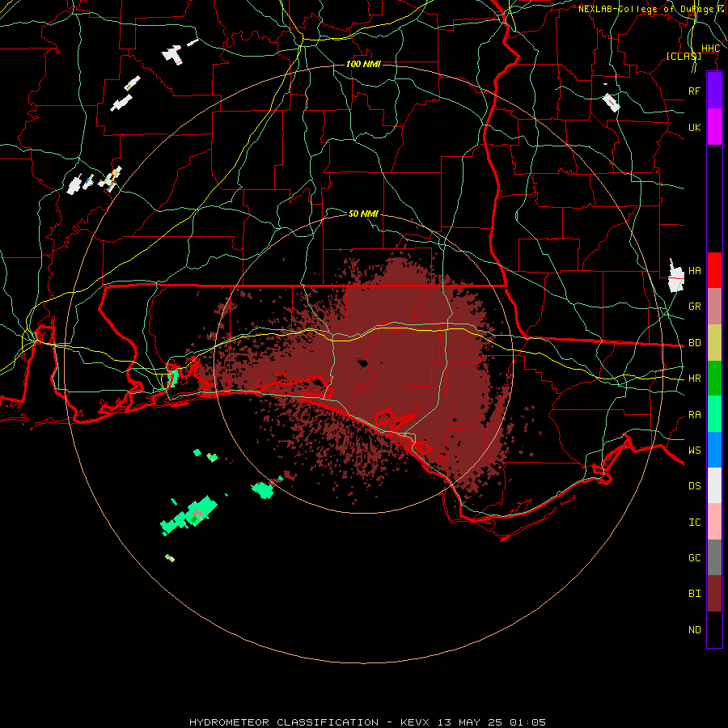Image resolution: width=728 pixels, height=728 pixels.
Task: Click the DS legend label text
Action: 694,486
